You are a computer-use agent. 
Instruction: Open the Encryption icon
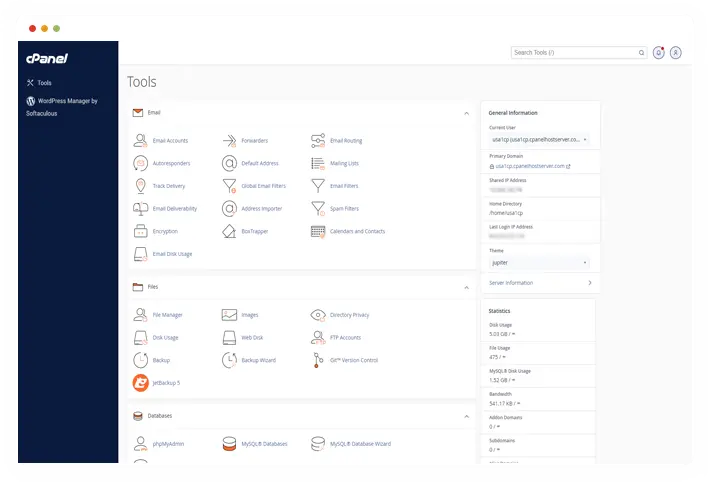click(x=140, y=231)
